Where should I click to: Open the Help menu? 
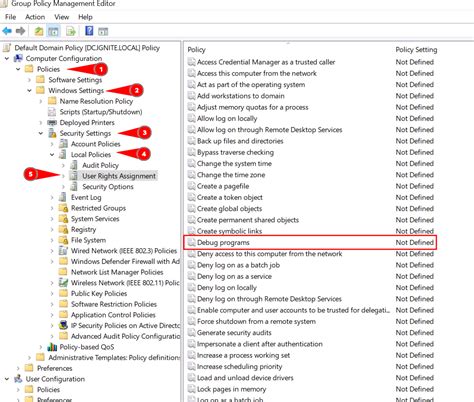85,17
